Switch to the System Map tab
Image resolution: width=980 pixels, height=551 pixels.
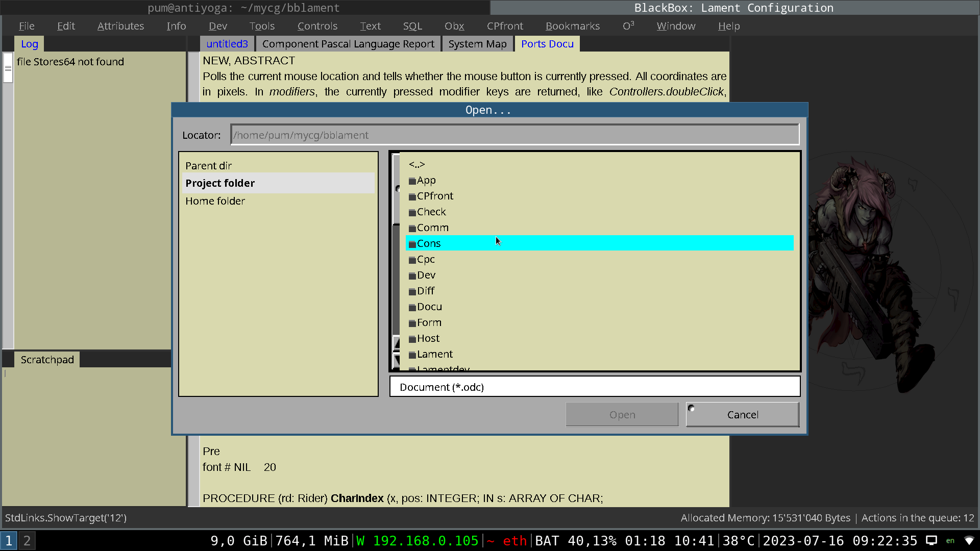click(477, 44)
